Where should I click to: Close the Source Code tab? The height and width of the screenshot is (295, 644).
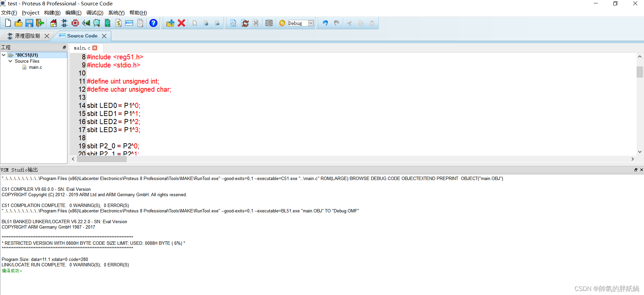coord(104,36)
